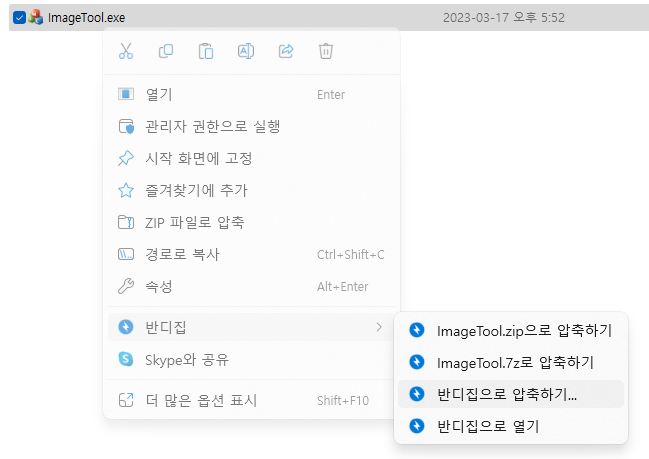649x459 pixels.
Task: Select 더 많은 옵션 표시
Action: 252,400
